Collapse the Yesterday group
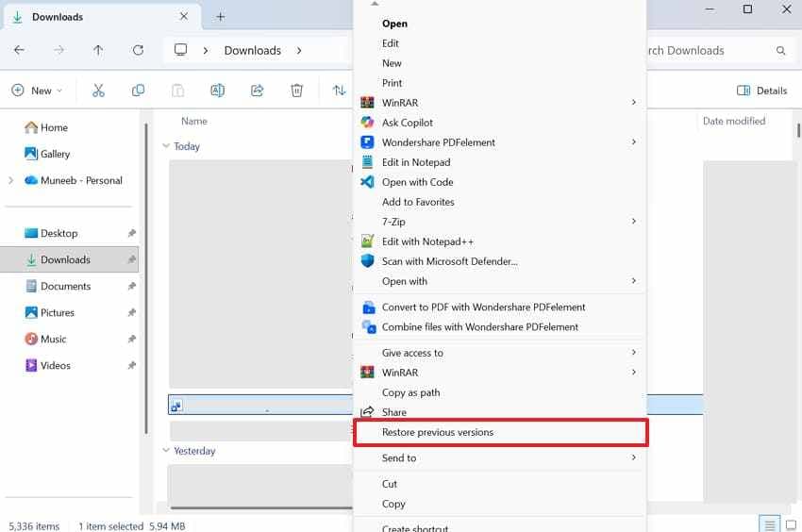Viewport: 802px width, 532px height. pyautogui.click(x=166, y=451)
